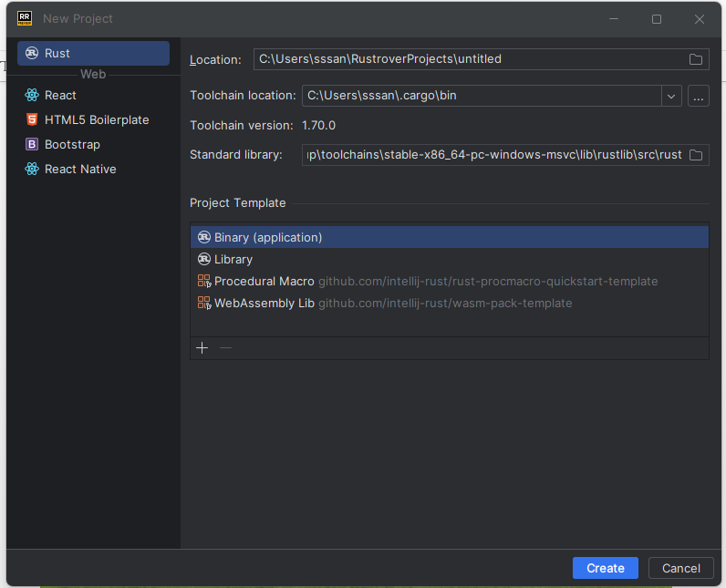Choose React project generator
The height and width of the screenshot is (588, 726).
tap(60, 95)
